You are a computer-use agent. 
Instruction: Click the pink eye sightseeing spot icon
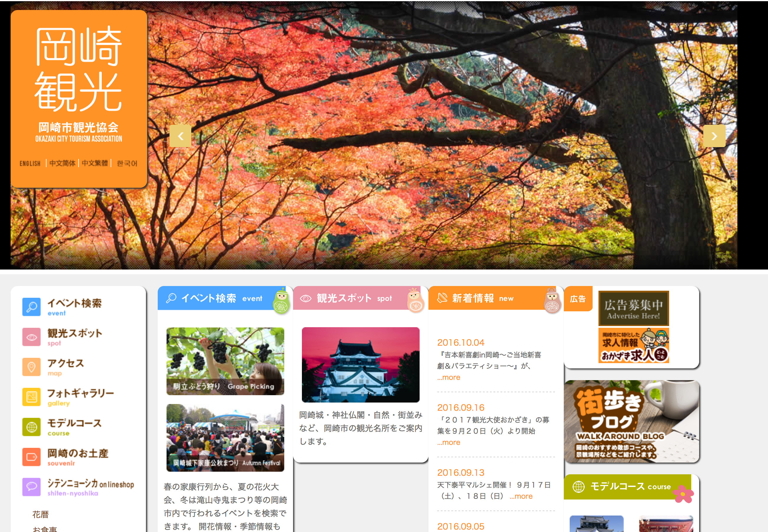click(x=31, y=337)
